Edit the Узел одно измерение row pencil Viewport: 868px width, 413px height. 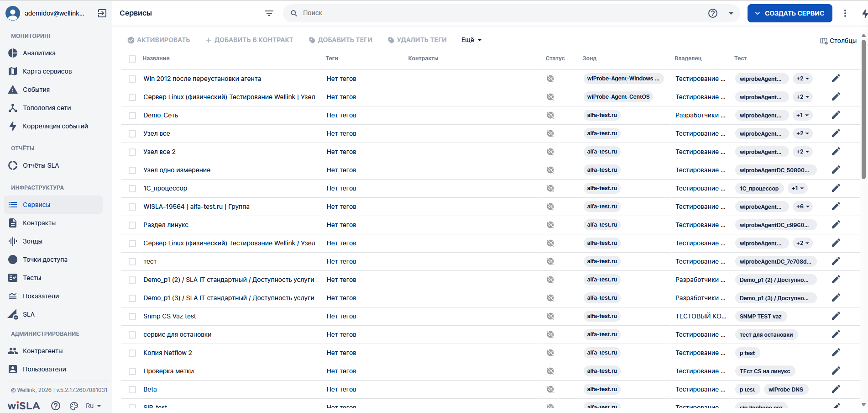pyautogui.click(x=836, y=170)
